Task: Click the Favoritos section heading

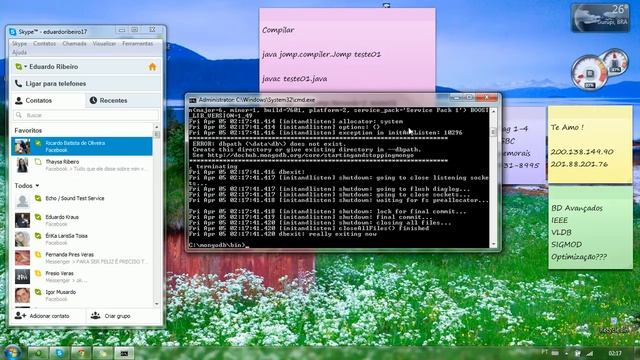Action: point(28,131)
